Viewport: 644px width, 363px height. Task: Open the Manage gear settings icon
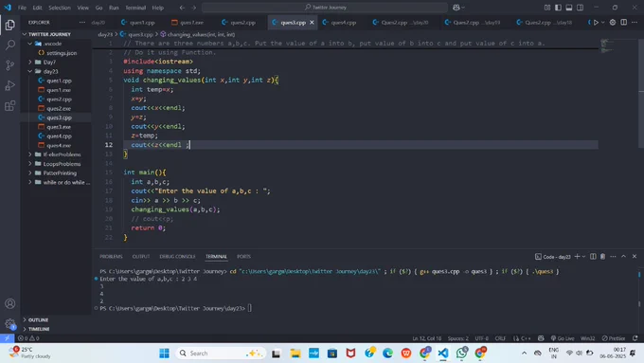[9, 324]
